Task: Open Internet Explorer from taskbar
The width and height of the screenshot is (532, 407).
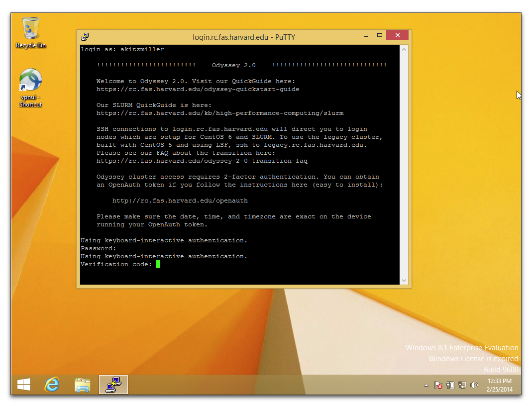Action: pos(52,385)
